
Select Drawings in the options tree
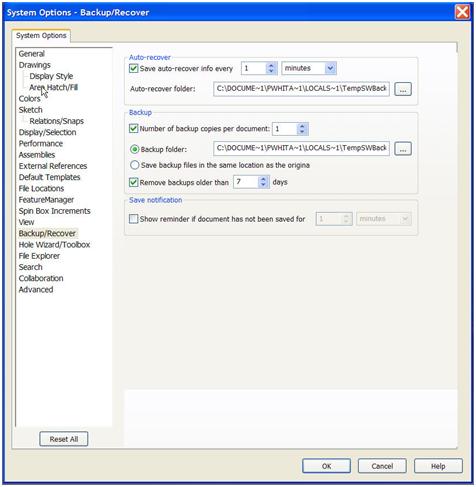(35, 65)
